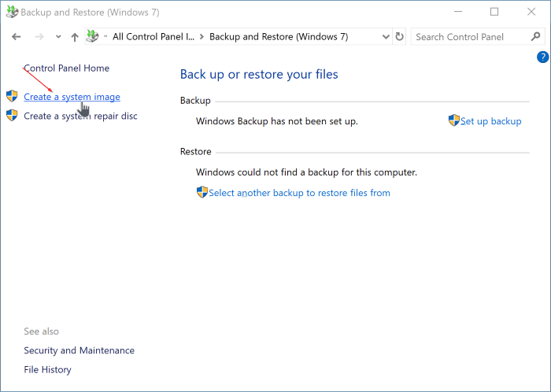The width and height of the screenshot is (551, 392).
Task: Refresh the Control Panel page
Action: coord(399,36)
